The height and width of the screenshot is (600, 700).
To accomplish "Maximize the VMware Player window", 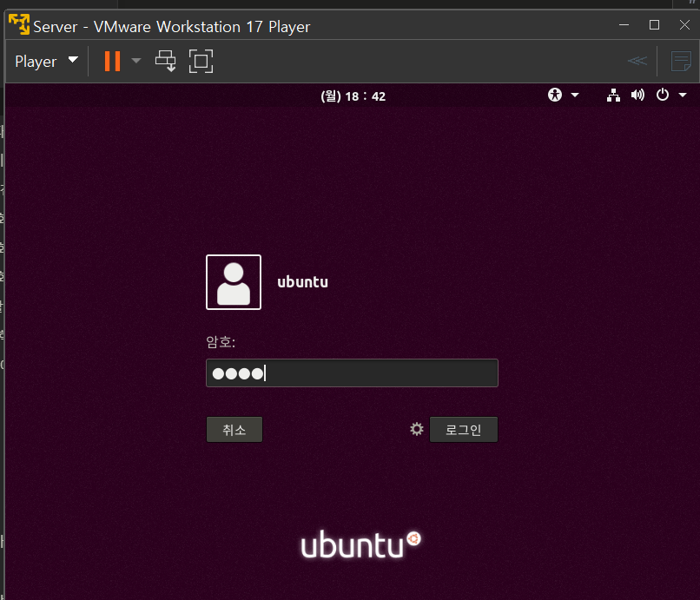I will (x=655, y=24).
